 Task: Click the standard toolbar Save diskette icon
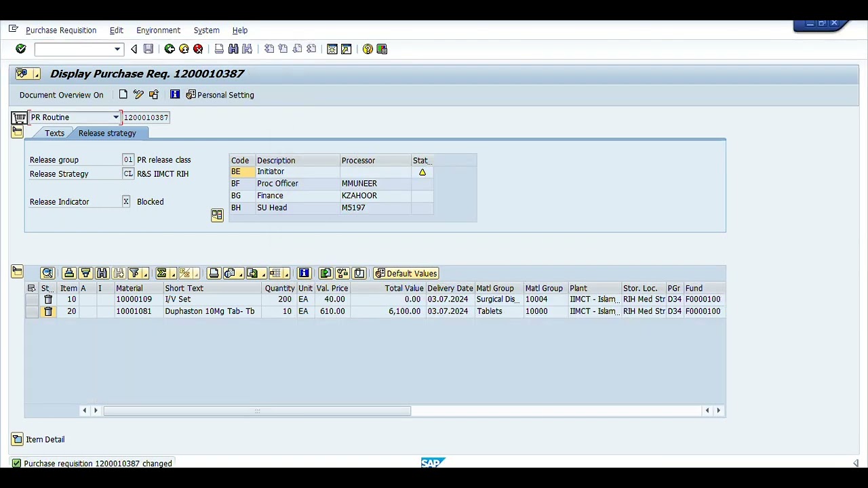point(149,49)
